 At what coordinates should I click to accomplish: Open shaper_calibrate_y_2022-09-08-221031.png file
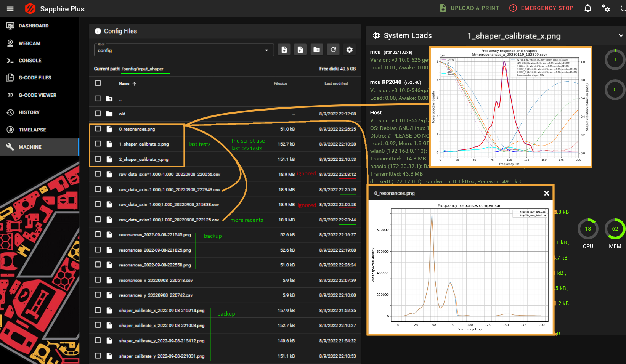click(162, 356)
